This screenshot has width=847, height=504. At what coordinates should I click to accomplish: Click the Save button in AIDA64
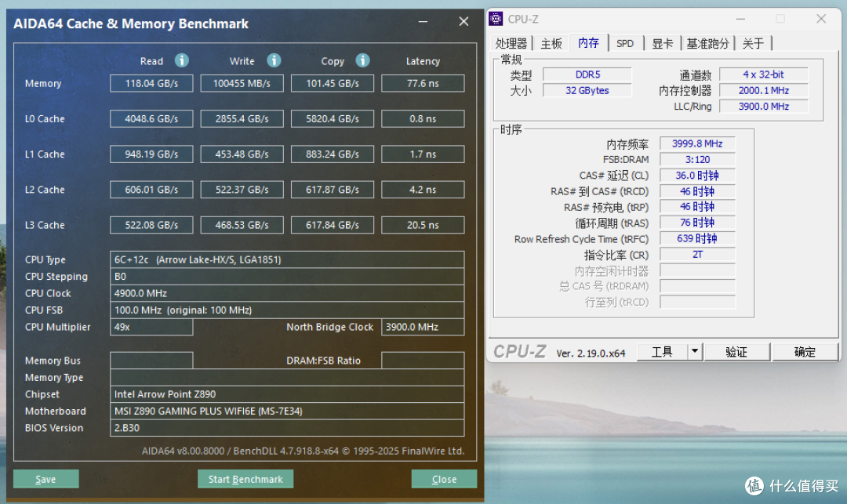point(46,479)
